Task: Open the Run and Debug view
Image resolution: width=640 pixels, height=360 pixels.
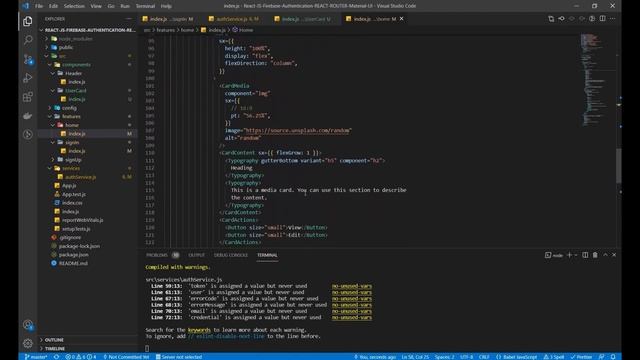Action: (x=28, y=78)
